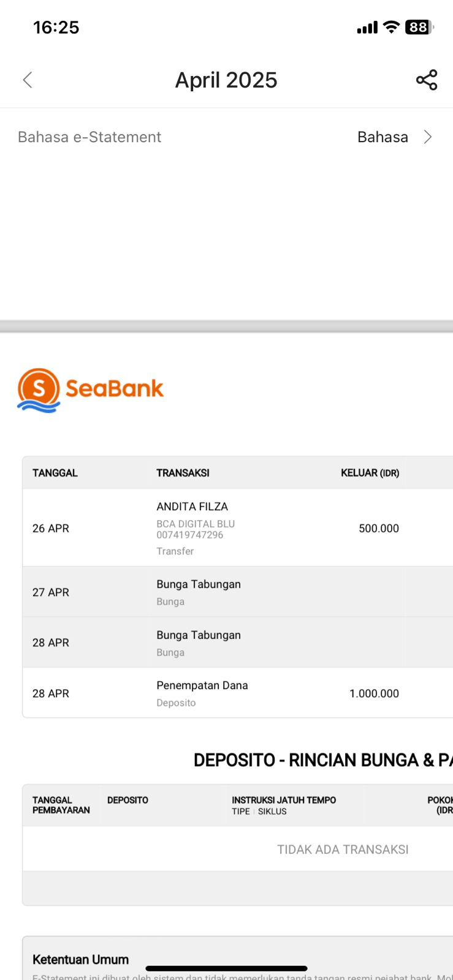Tap the April 2025 title
453x980 pixels.
[x=226, y=80]
